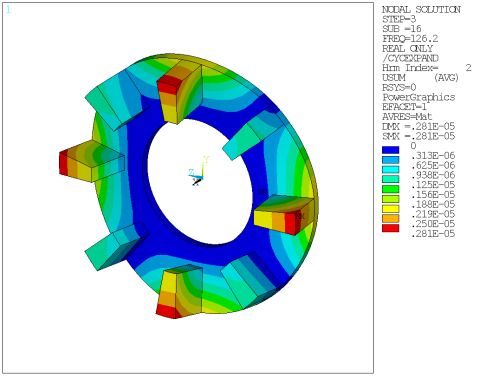Click the 'FREQ=126.2' text
This screenshot has width=500, height=376.
click(410, 39)
